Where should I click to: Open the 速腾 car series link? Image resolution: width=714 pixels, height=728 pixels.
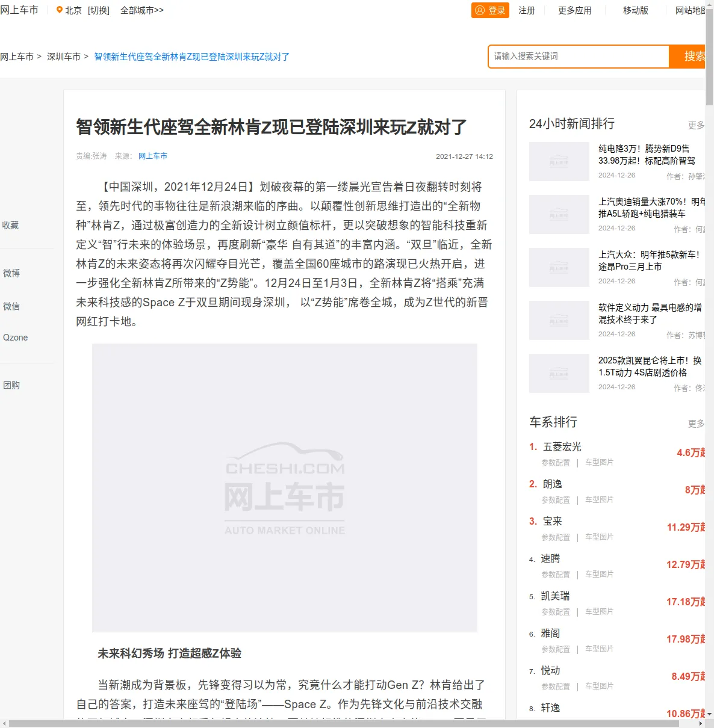click(x=550, y=558)
